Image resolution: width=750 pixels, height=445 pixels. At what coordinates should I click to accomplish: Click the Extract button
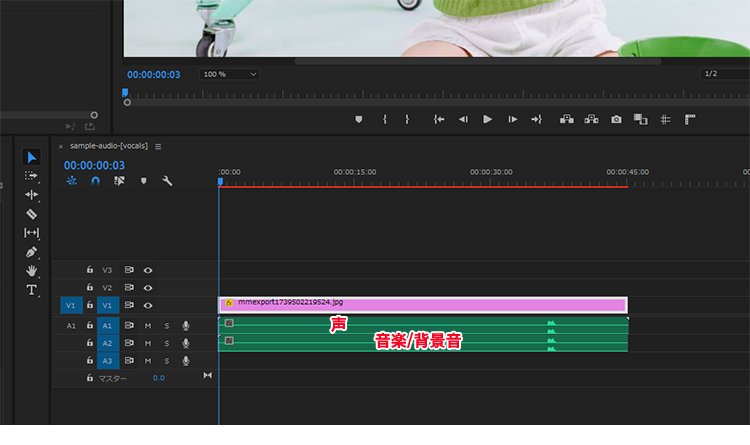click(591, 119)
